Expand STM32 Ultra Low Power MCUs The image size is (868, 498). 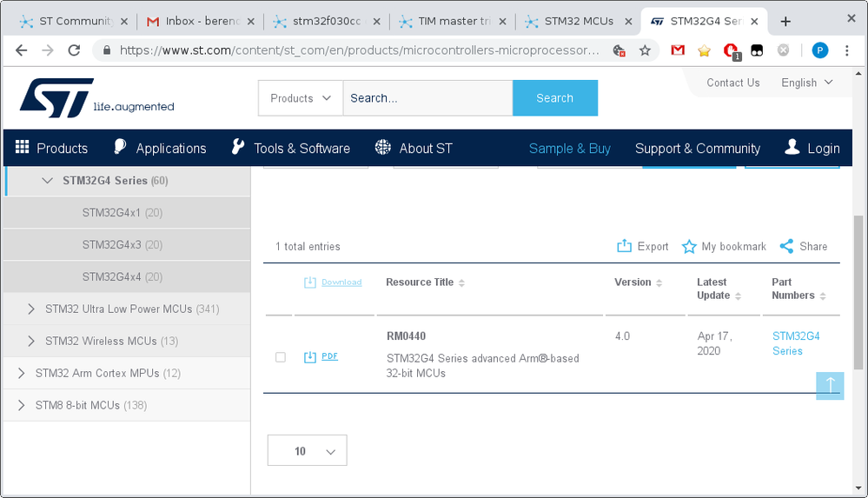point(31,309)
